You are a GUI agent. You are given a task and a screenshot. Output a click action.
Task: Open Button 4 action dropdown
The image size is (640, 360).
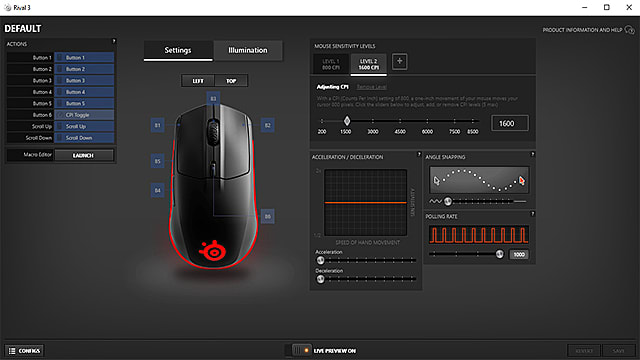(84, 92)
